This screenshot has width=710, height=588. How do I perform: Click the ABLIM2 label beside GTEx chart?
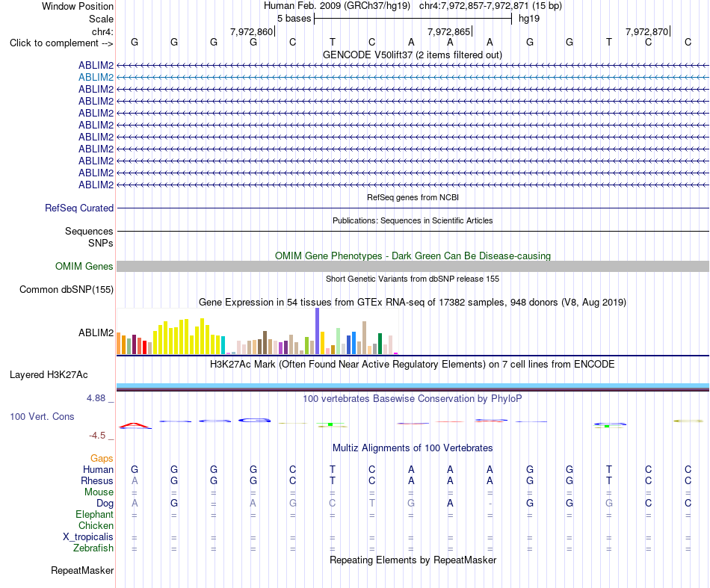(x=96, y=332)
